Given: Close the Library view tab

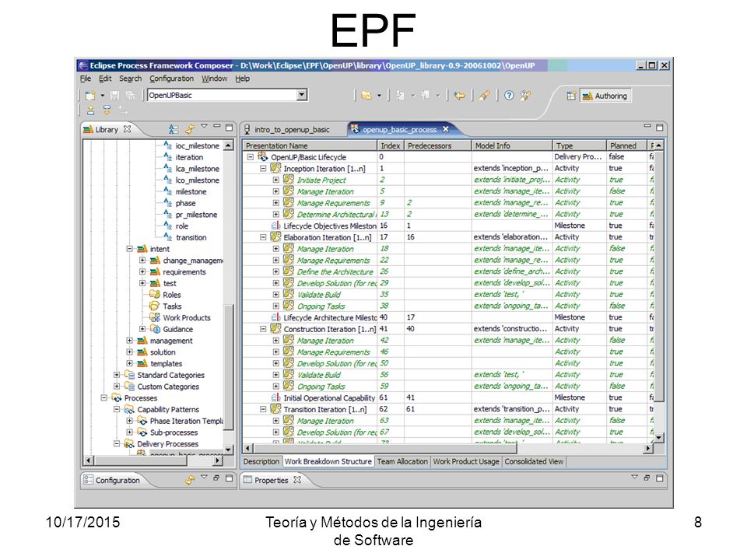Looking at the screenshot, I should coord(127,129).
